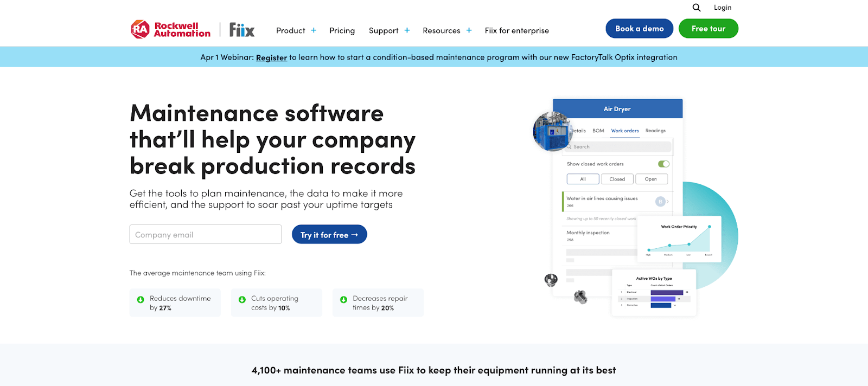Expand the Resources dropdown menu
This screenshot has width=868, height=386.
[447, 31]
